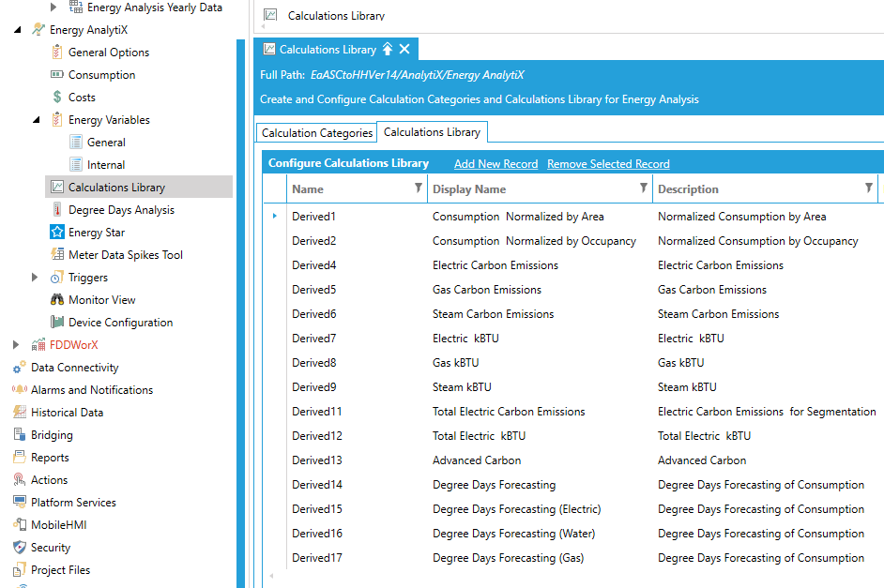Click the Alarms and Notifications icon
The image size is (884, 588).
20,390
